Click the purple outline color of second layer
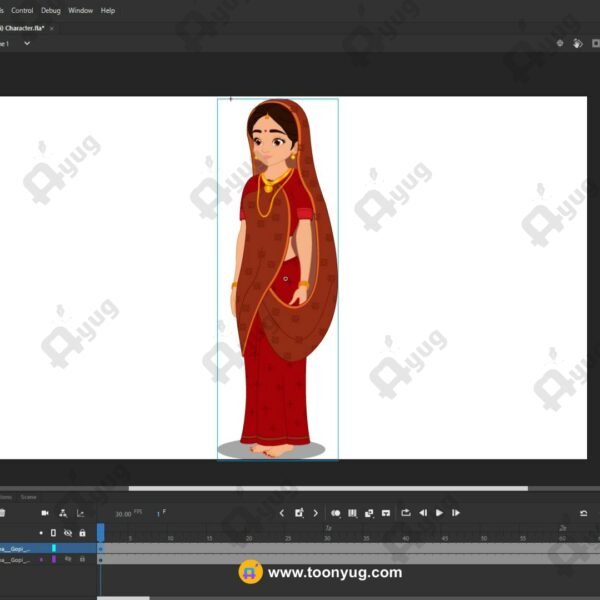Viewport: 600px width, 600px height. 54,559
